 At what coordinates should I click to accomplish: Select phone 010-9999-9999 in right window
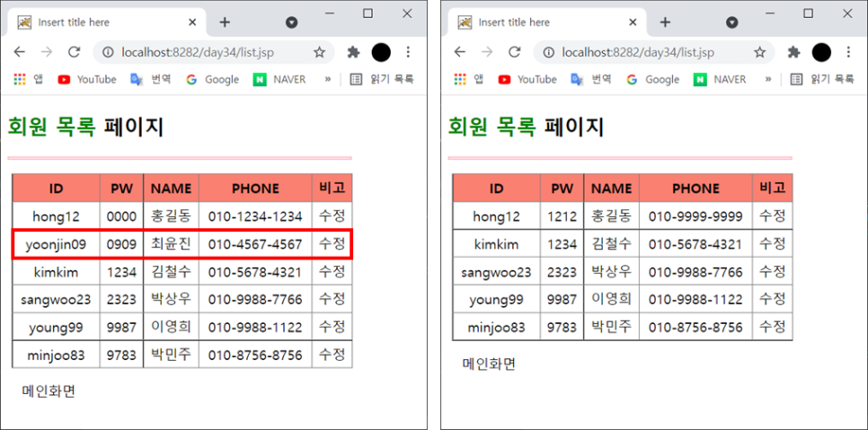pos(695,216)
